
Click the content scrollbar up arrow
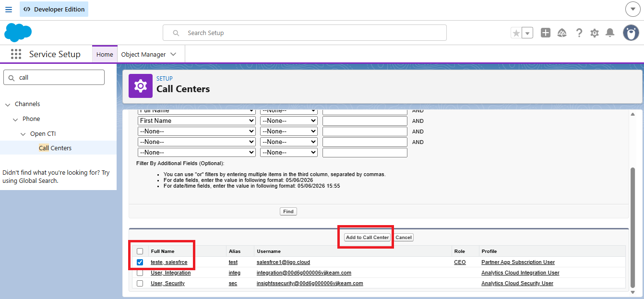[632, 114]
